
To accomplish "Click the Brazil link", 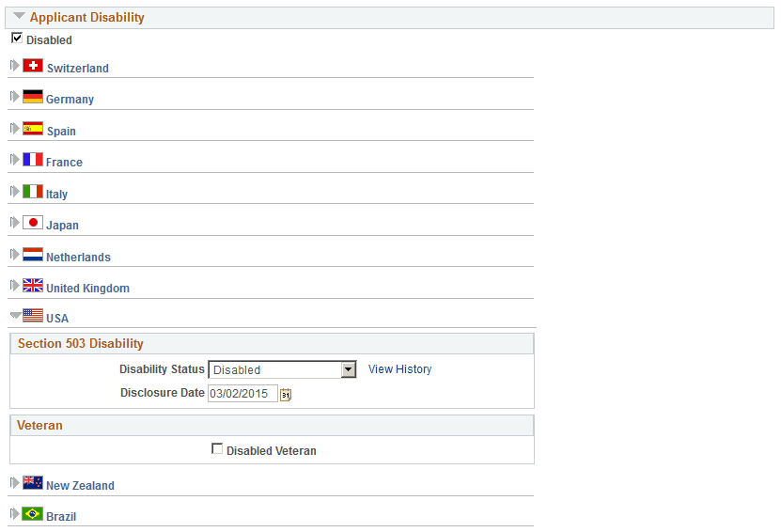I will tap(61, 517).
